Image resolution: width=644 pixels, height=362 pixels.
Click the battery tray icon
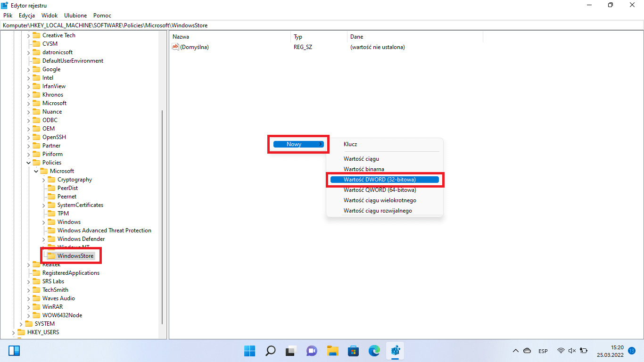point(584,351)
